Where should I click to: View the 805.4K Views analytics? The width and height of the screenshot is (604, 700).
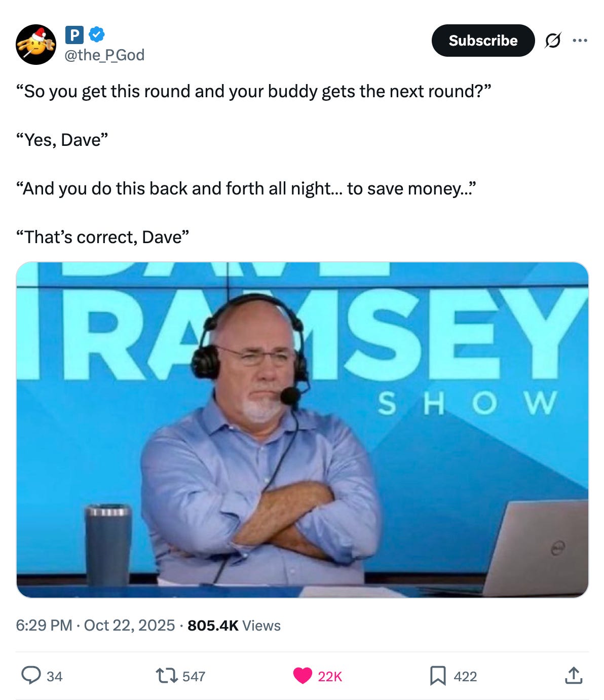pos(234,625)
